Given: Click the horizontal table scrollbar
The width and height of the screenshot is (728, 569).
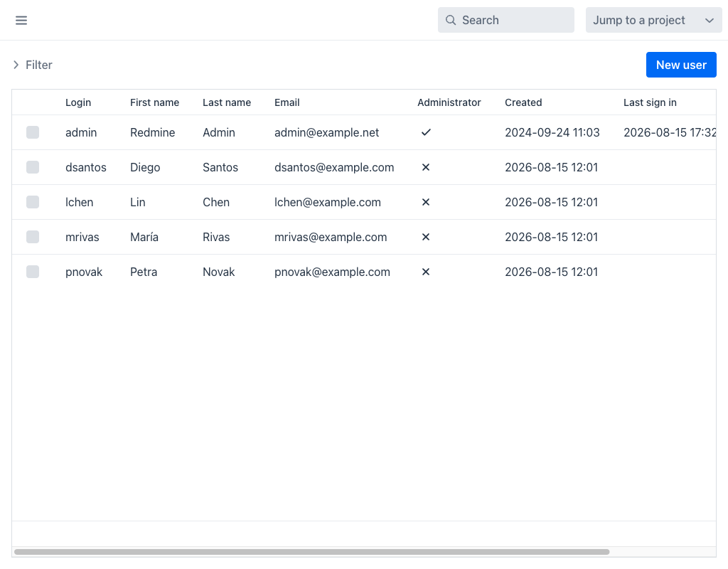Looking at the screenshot, I should (x=311, y=552).
